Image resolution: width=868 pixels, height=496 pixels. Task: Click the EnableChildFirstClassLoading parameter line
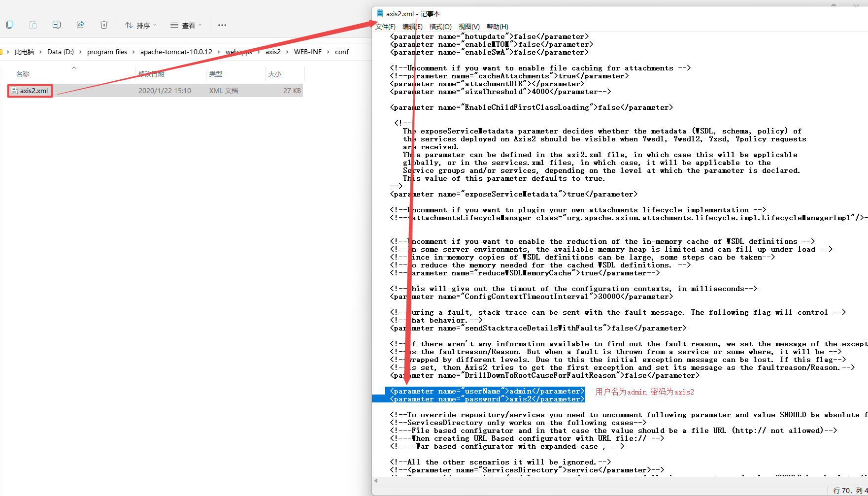pos(532,107)
